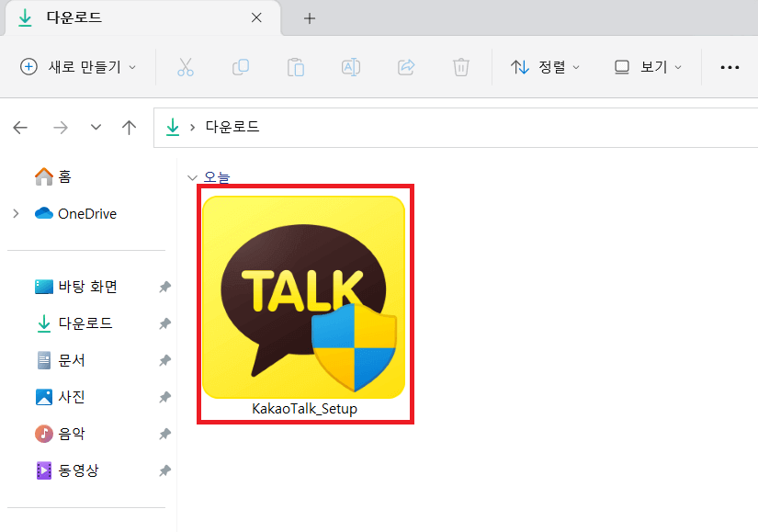Click the Delete trash can icon
Image resolution: width=758 pixels, height=532 pixels.
point(461,67)
